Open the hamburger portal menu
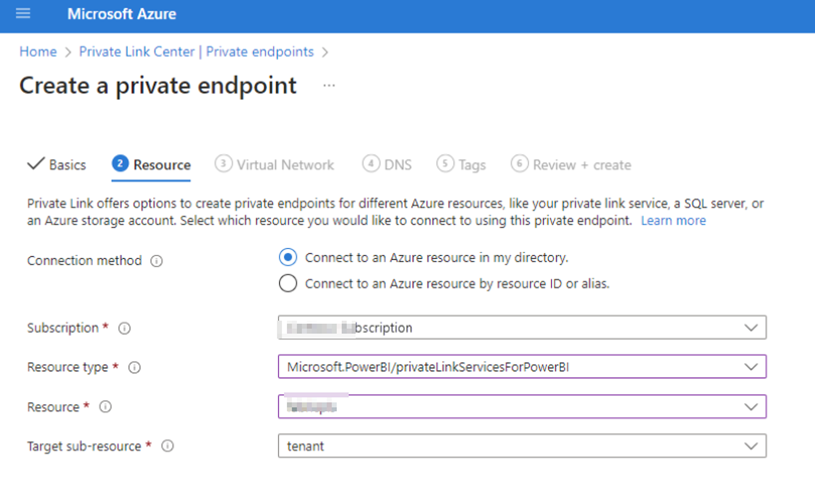 click(23, 14)
